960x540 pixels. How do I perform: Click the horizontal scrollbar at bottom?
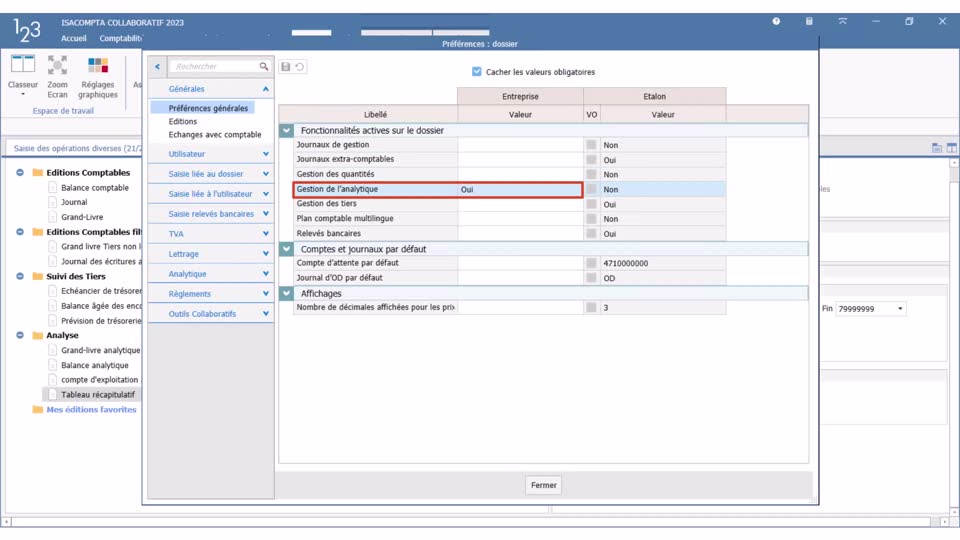coord(471,522)
